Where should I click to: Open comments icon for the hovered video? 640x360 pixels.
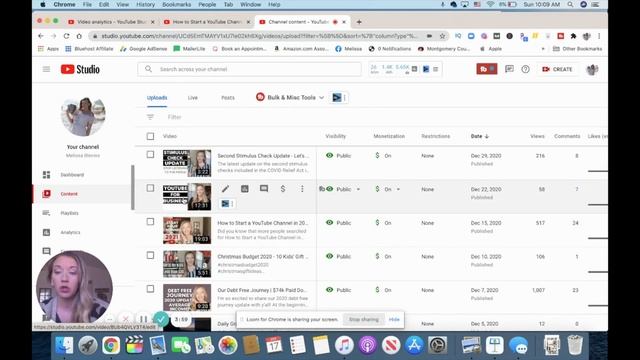[x=264, y=189]
